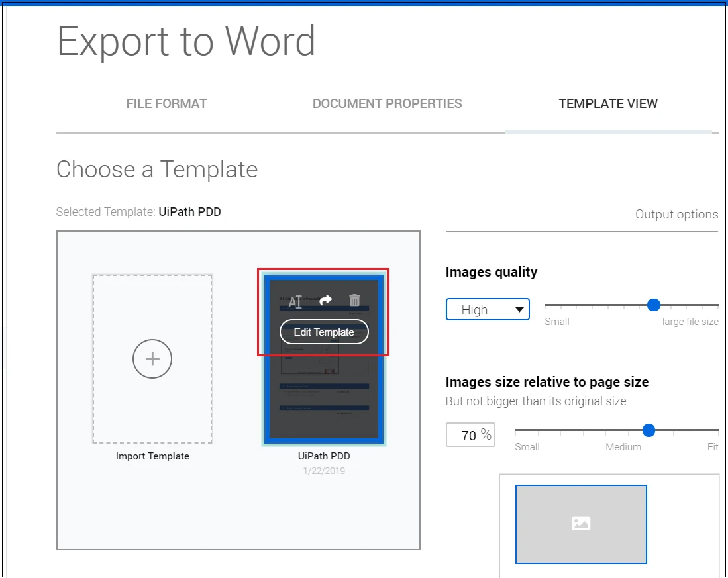Viewport: 728px width, 578px height.
Task: Click the Images quality slider handle
Action: (x=654, y=305)
